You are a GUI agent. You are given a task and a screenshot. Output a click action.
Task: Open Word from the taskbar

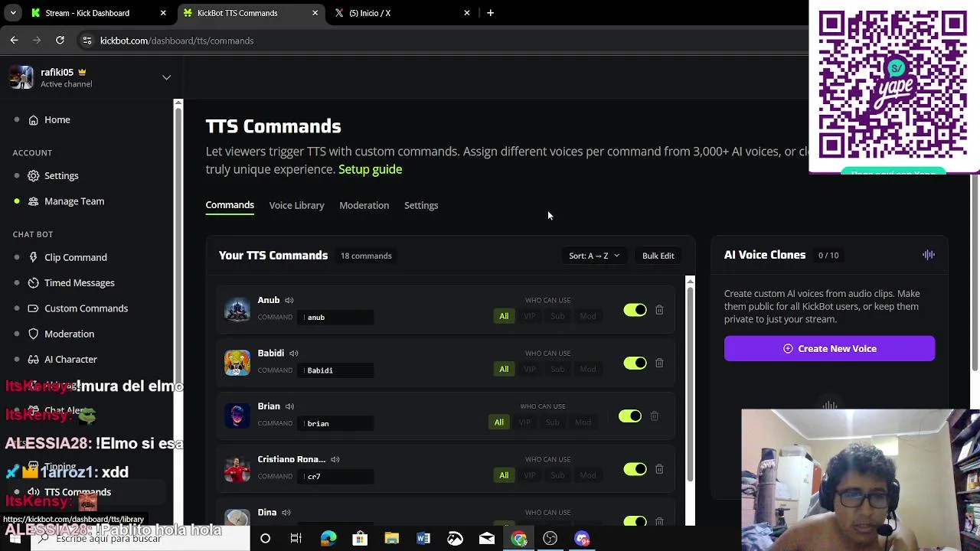(x=423, y=539)
